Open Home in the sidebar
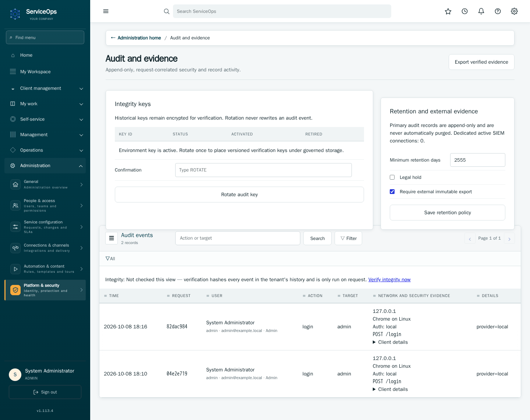 click(x=45, y=55)
